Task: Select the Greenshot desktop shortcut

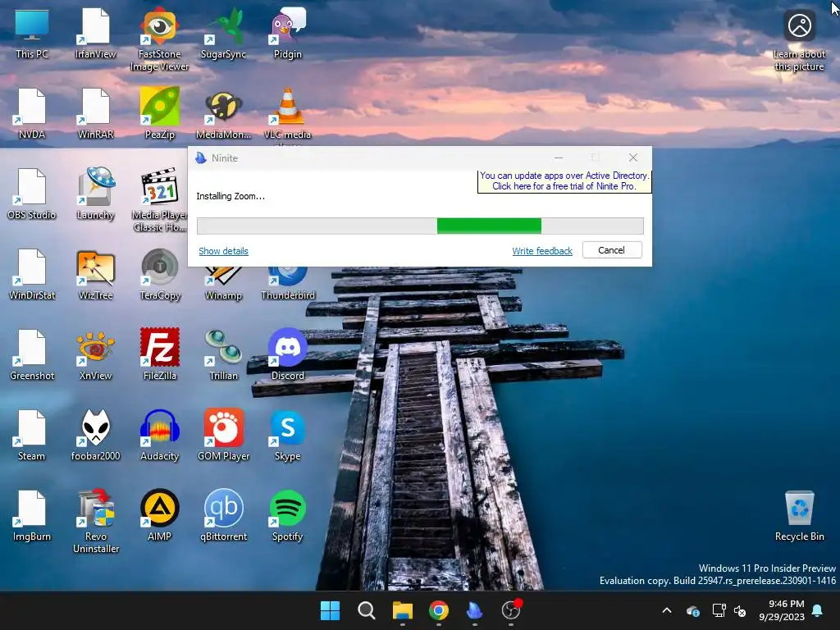Action: pos(32,354)
